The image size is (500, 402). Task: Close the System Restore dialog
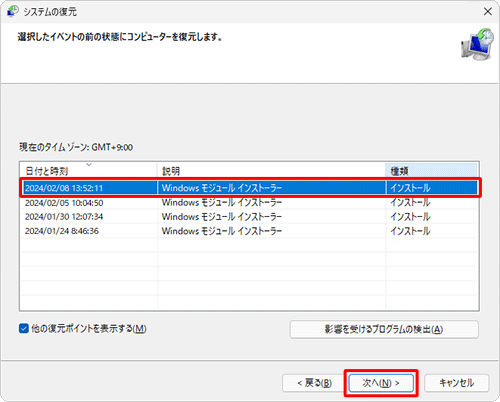(488, 12)
